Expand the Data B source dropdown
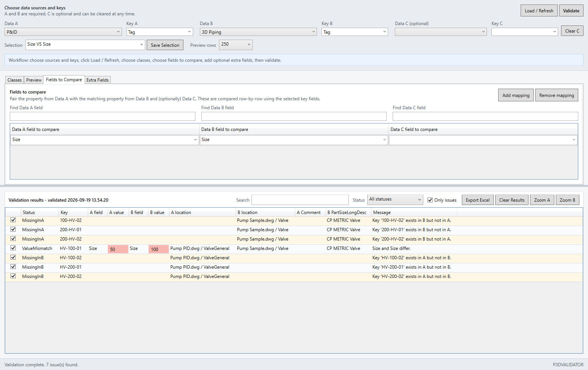The height and width of the screenshot is (370, 588). click(259, 32)
